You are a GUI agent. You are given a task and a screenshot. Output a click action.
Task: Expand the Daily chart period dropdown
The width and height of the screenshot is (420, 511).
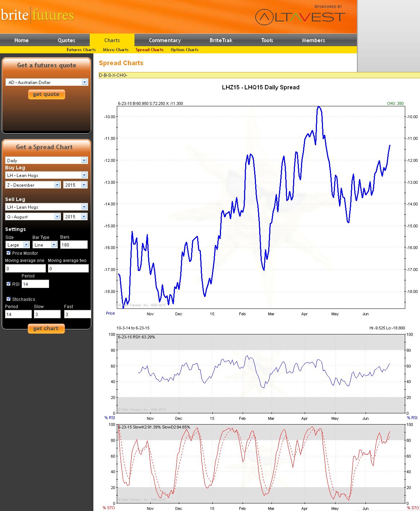pos(47,160)
